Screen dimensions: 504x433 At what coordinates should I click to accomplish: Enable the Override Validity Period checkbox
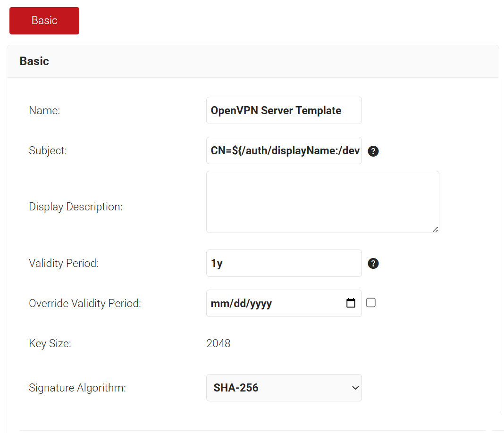pos(371,303)
